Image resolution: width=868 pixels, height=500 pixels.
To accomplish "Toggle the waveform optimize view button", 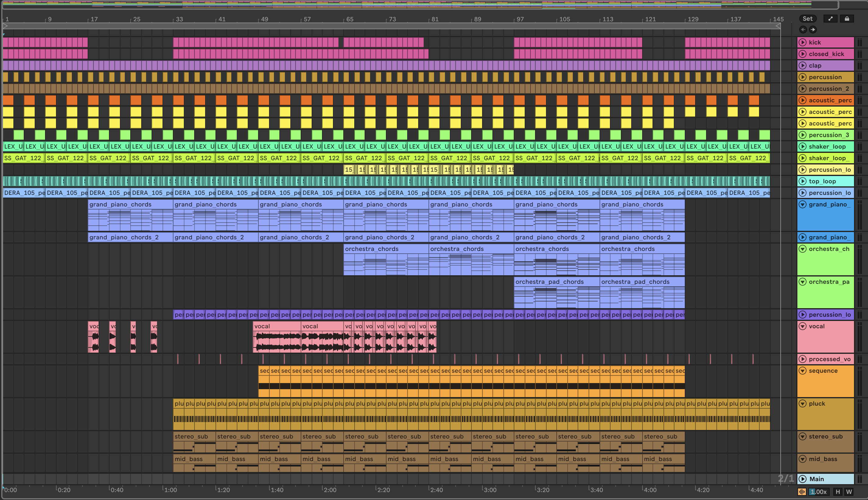I will [802, 492].
